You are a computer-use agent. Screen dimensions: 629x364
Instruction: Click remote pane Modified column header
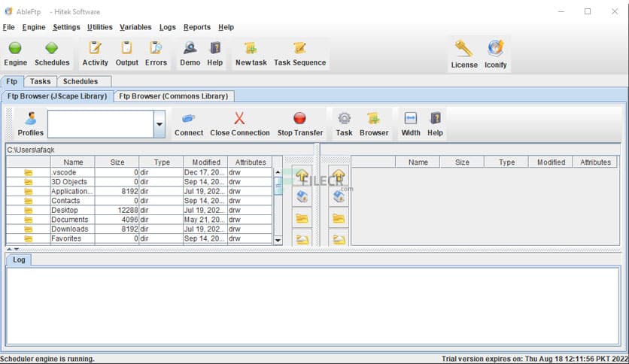click(551, 162)
